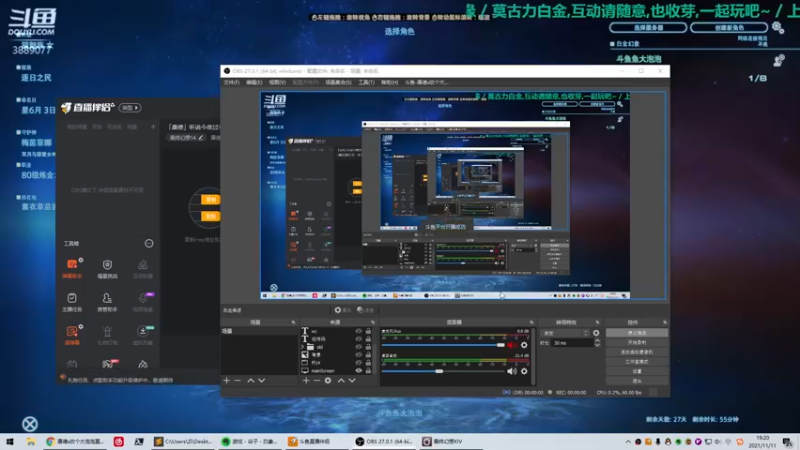The height and width of the screenshot is (450, 800).
Task: Pop out the 混音器 dock via its header icon
Action: (531, 322)
